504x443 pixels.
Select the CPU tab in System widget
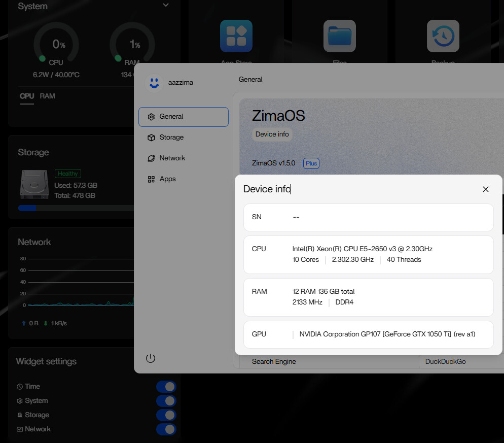click(x=27, y=96)
